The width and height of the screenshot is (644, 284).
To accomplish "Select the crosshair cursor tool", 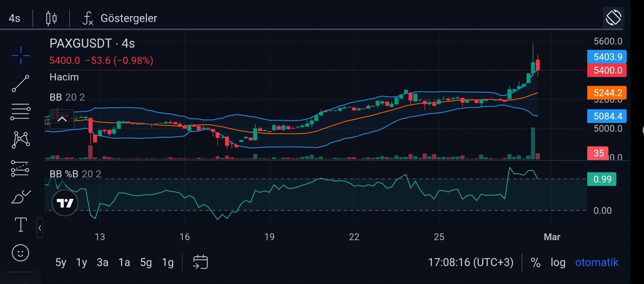I will (21, 56).
